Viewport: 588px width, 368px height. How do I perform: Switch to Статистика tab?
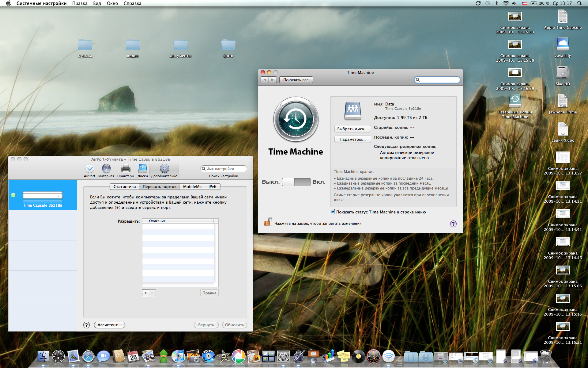click(124, 186)
